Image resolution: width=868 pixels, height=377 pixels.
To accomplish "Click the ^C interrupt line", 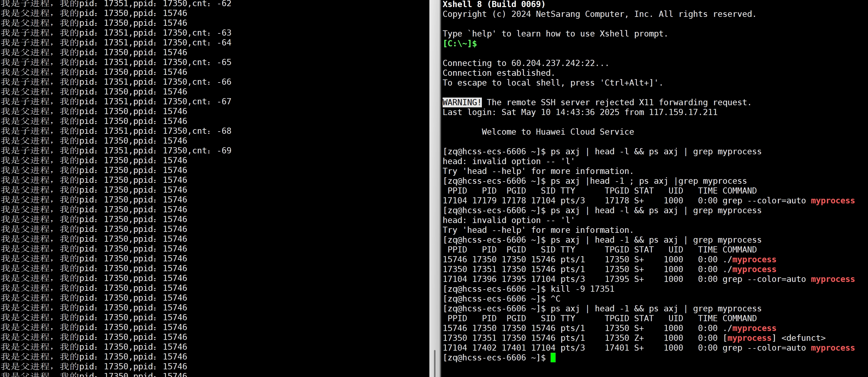I will pyautogui.click(x=555, y=298).
